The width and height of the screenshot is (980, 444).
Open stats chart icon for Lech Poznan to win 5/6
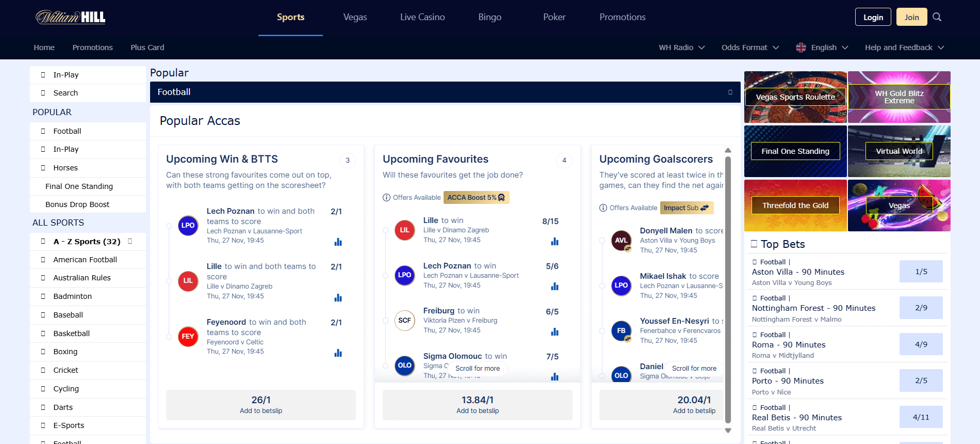coord(554,287)
